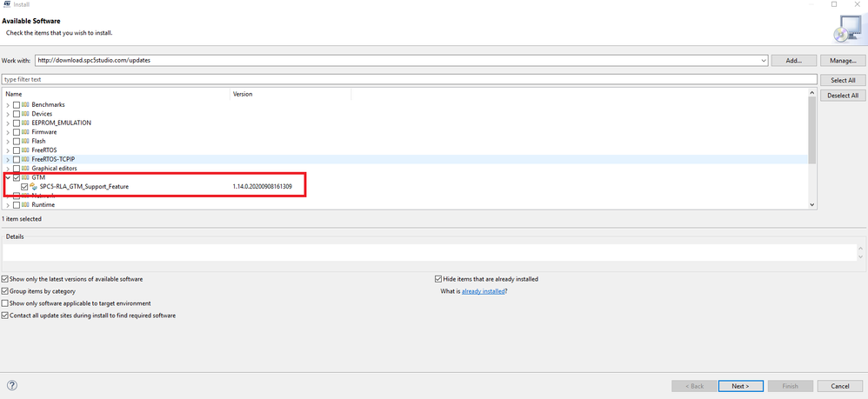This screenshot has width=868, height=399.
Task: Expand the Graphical editors tree node
Action: point(7,169)
